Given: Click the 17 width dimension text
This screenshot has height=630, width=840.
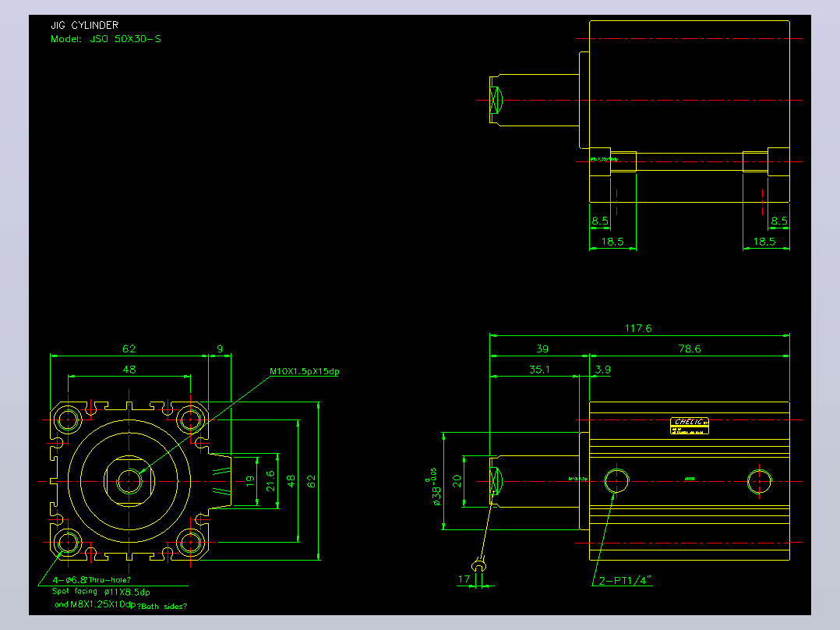Looking at the screenshot, I should 464,579.
